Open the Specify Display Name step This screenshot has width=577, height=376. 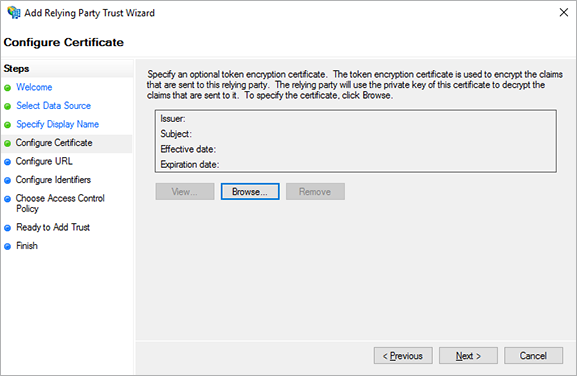tap(57, 124)
